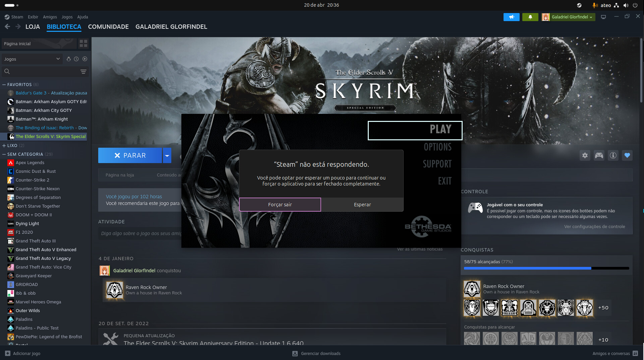
Task: Go back with the left arrow
Action: (7, 27)
